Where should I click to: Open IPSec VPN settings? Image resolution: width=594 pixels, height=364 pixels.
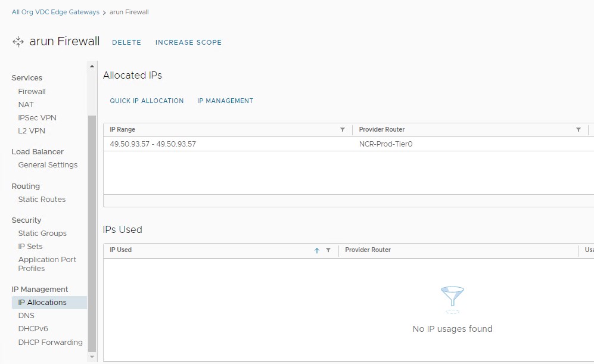pyautogui.click(x=37, y=117)
